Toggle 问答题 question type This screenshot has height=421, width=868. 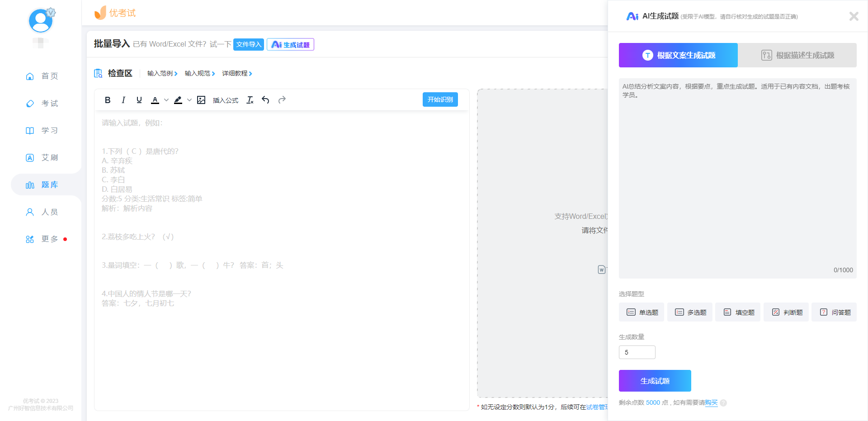click(x=834, y=312)
